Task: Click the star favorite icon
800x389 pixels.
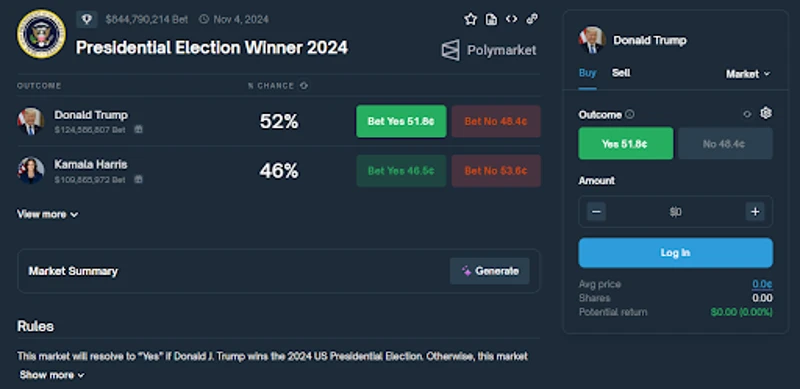Action: tap(470, 19)
